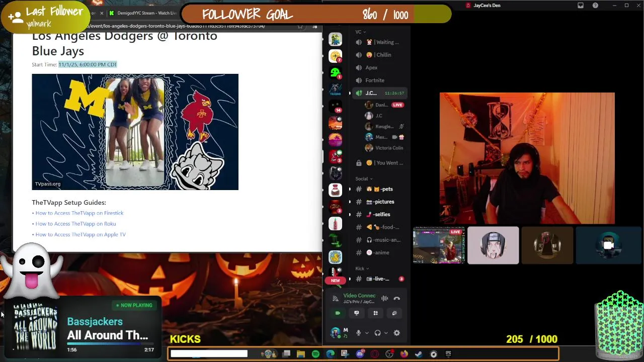Join the Fortnite voice channel
Viewport: 644px width, 362px height.
pos(379,80)
